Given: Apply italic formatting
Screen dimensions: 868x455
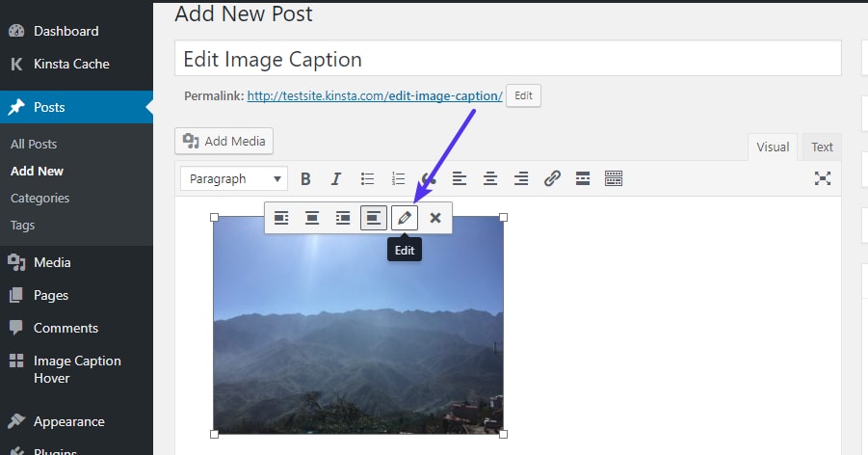Looking at the screenshot, I should (x=336, y=178).
